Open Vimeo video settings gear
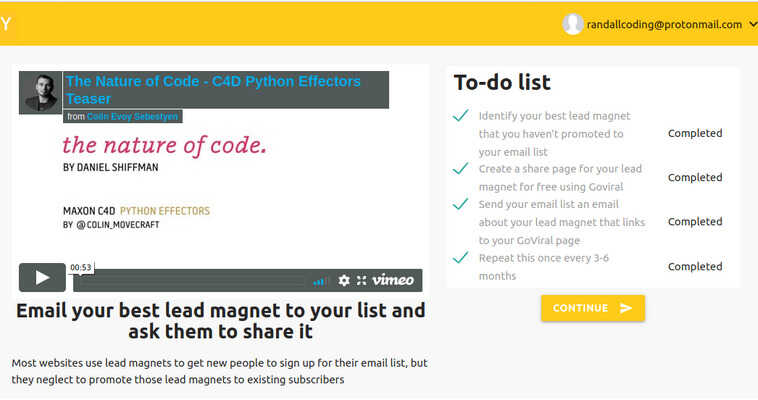 (344, 280)
